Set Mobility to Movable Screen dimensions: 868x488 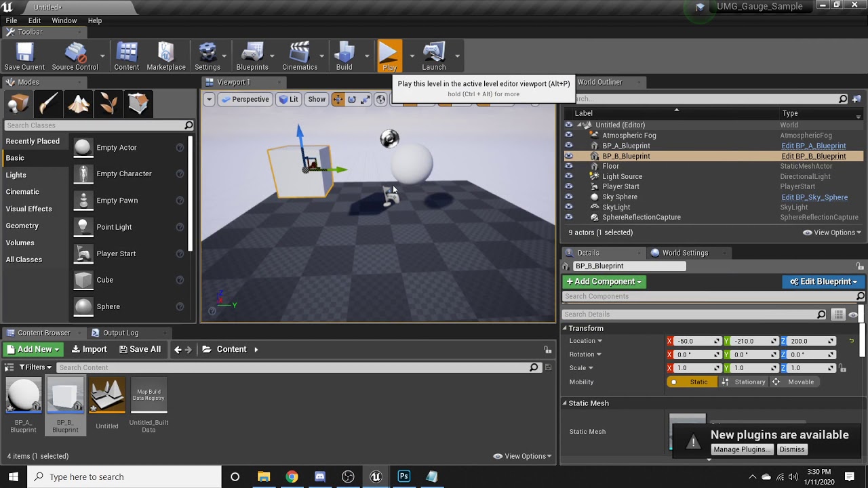pyautogui.click(x=795, y=382)
